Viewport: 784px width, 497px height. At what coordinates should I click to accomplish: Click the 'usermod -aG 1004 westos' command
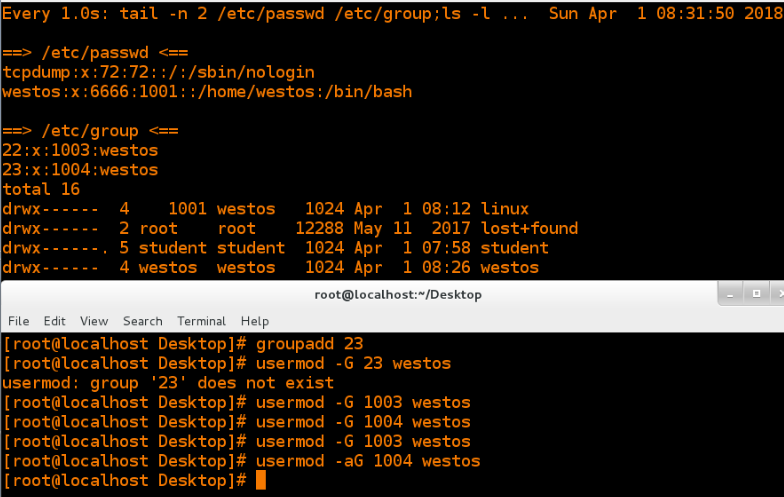(x=368, y=461)
